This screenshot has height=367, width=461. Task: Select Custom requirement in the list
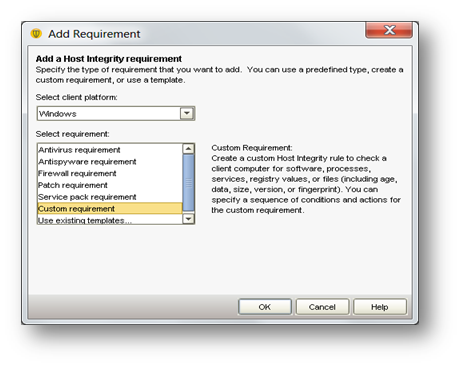coord(110,209)
